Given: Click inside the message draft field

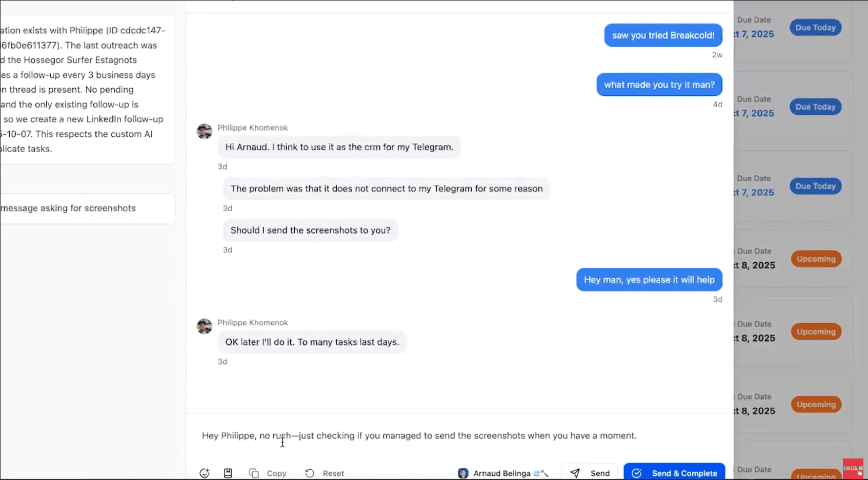Looking at the screenshot, I should click(x=419, y=435).
